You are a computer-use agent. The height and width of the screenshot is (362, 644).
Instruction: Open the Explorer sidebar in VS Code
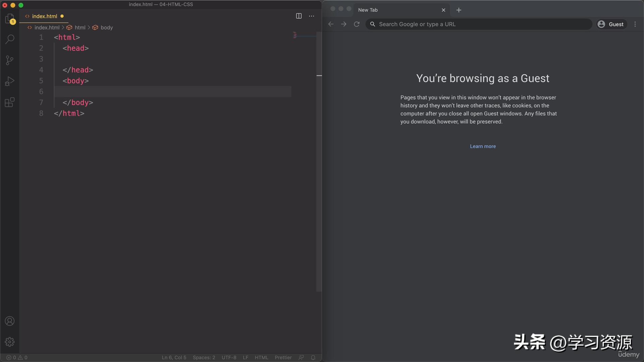pos(10,18)
